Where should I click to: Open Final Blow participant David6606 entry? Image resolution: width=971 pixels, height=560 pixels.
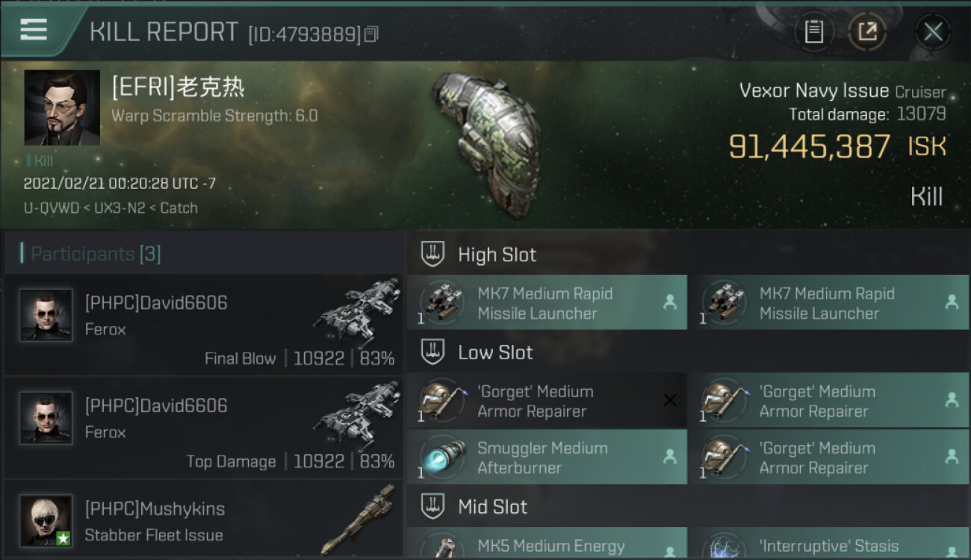[x=203, y=324]
